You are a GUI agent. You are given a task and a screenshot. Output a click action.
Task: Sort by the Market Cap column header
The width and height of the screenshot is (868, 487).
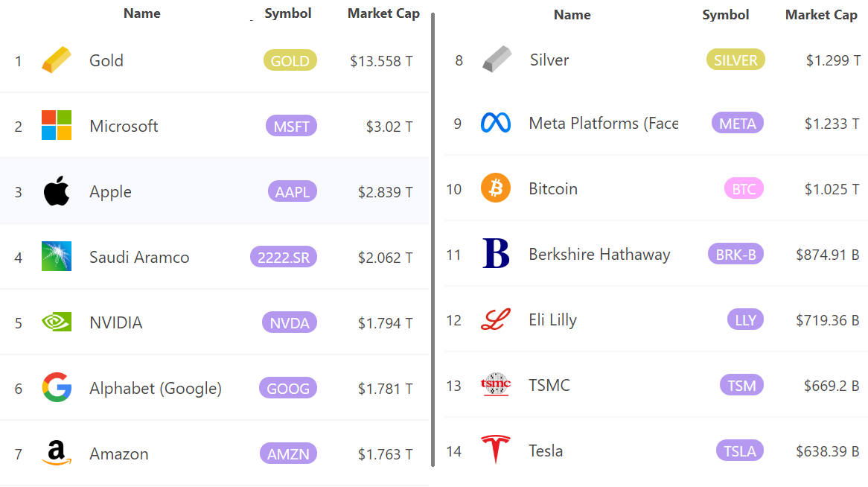[383, 13]
